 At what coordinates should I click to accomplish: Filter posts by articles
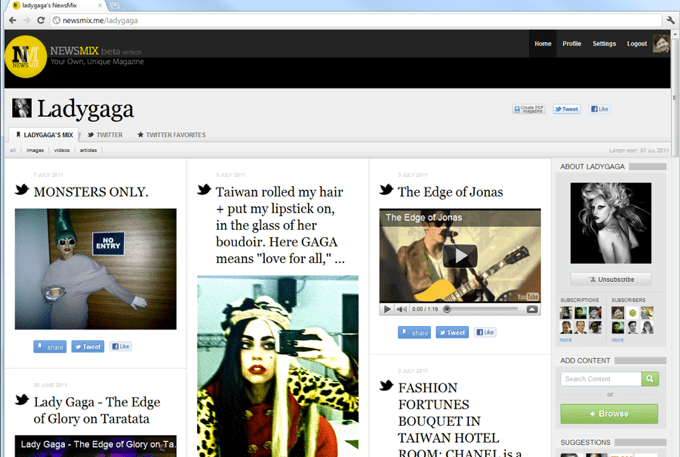(x=88, y=150)
